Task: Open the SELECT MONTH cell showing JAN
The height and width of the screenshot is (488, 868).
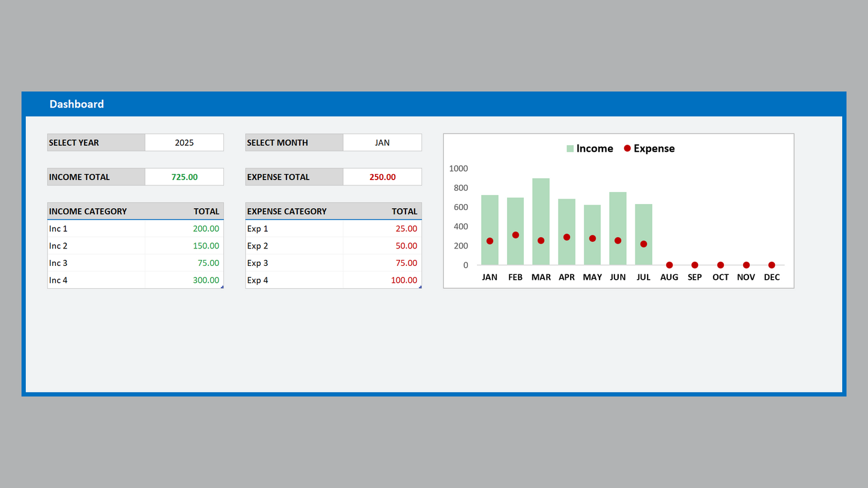Action: coord(382,142)
